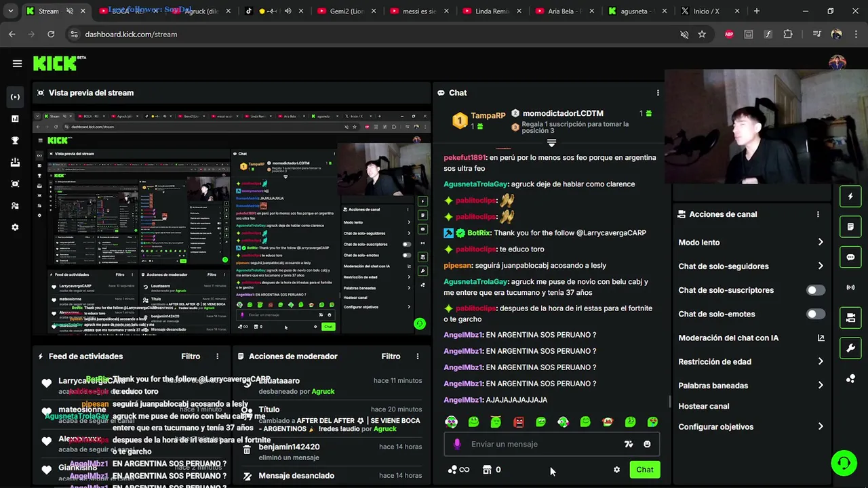Open the trophy achievements icon in the left sidebar

coord(15,140)
